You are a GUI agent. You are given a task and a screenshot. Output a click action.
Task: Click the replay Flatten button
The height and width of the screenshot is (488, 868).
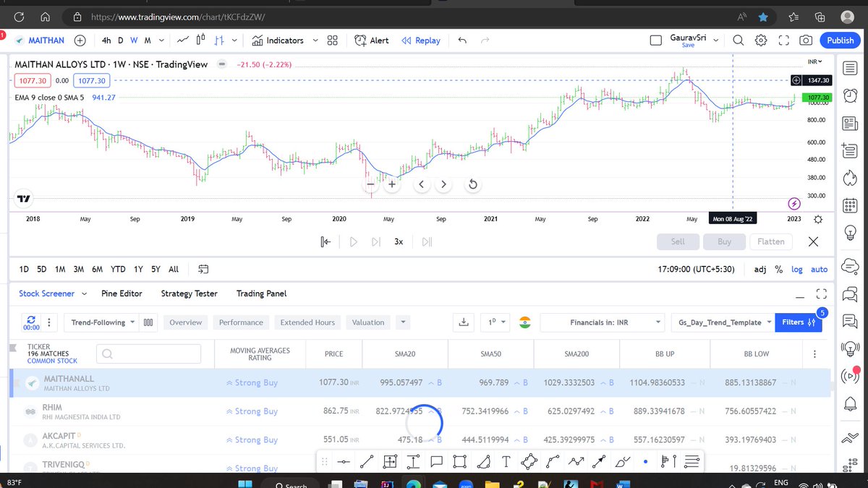(x=770, y=241)
